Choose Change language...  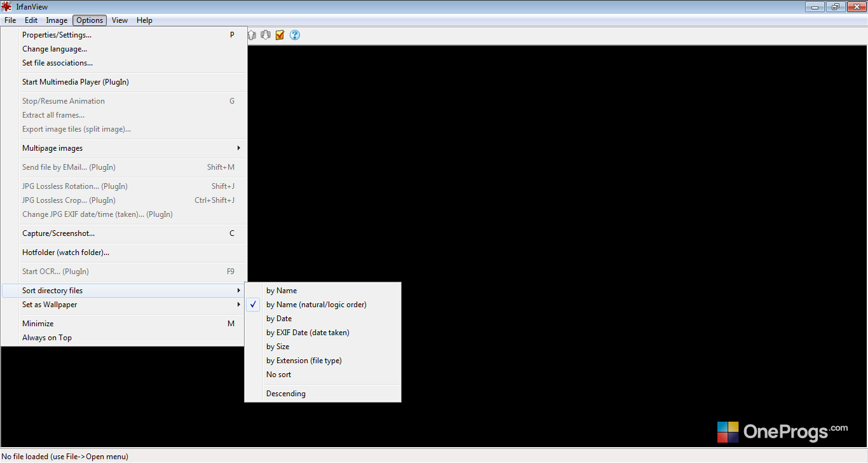(x=124, y=49)
